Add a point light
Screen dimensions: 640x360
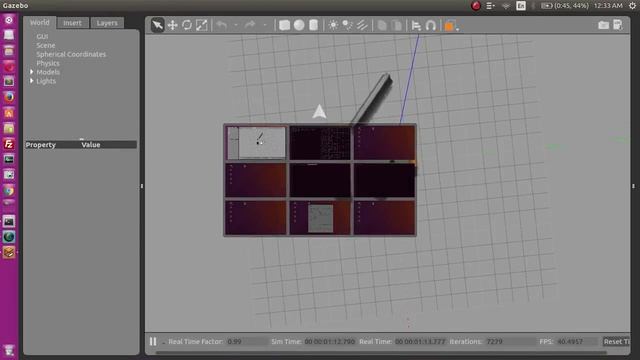(x=333, y=25)
